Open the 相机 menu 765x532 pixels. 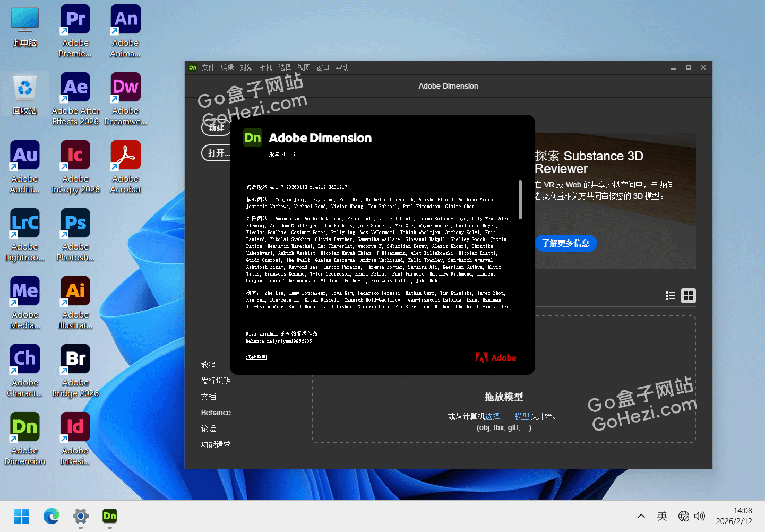tap(265, 67)
